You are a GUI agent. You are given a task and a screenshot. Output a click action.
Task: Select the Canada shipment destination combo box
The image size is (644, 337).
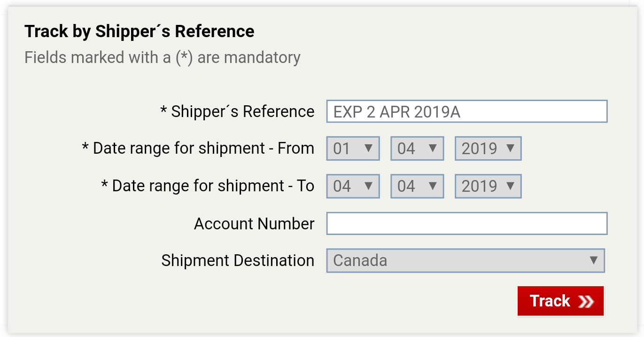click(x=466, y=260)
